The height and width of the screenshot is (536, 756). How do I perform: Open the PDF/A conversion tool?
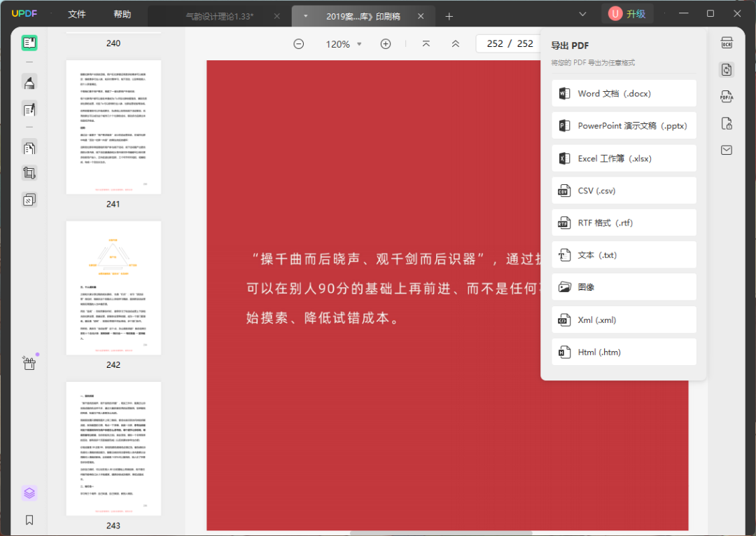pos(727,97)
